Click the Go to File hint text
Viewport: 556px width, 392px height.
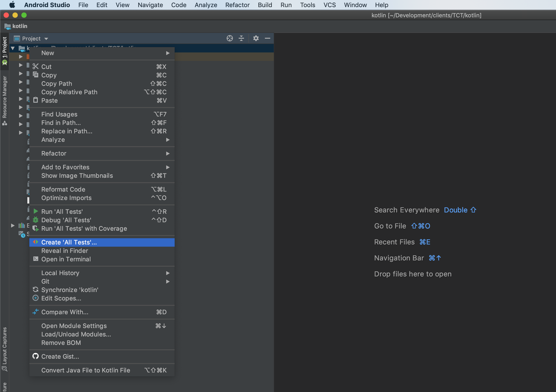pyautogui.click(x=390, y=226)
